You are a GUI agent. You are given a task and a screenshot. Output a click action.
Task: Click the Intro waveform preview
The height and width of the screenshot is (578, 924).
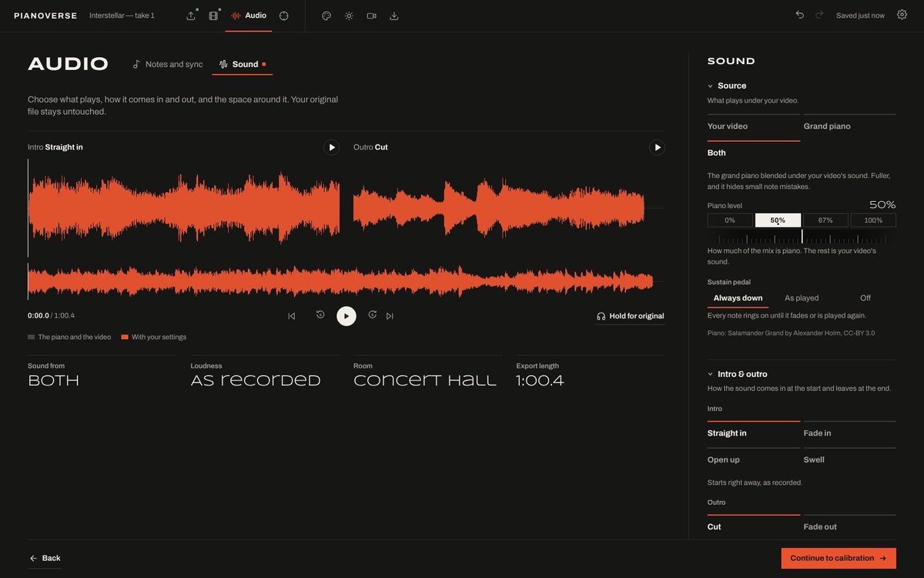point(184,208)
